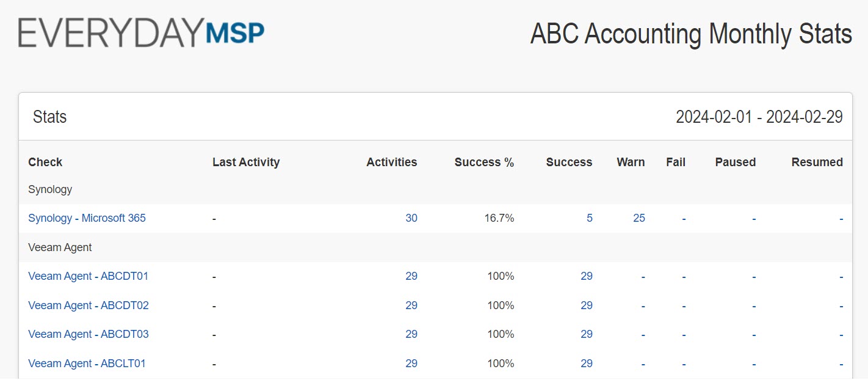Open the Veeam Agent - ABCDT01 check
The image size is (868, 380).
pyautogui.click(x=88, y=276)
